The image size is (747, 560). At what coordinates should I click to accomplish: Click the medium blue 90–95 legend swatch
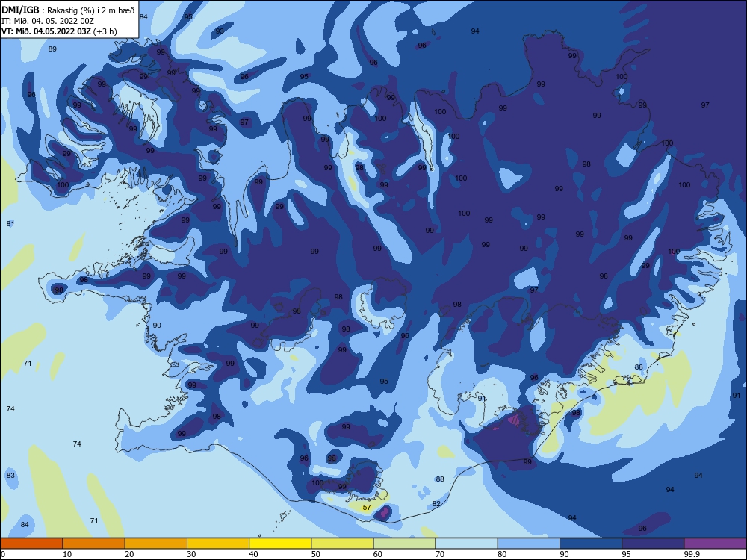tap(591, 544)
